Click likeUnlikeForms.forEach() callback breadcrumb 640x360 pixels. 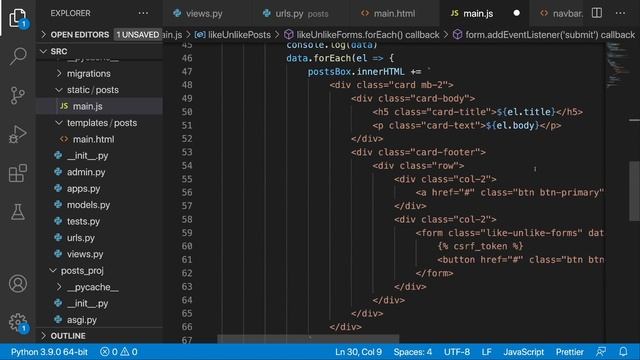click(362, 35)
